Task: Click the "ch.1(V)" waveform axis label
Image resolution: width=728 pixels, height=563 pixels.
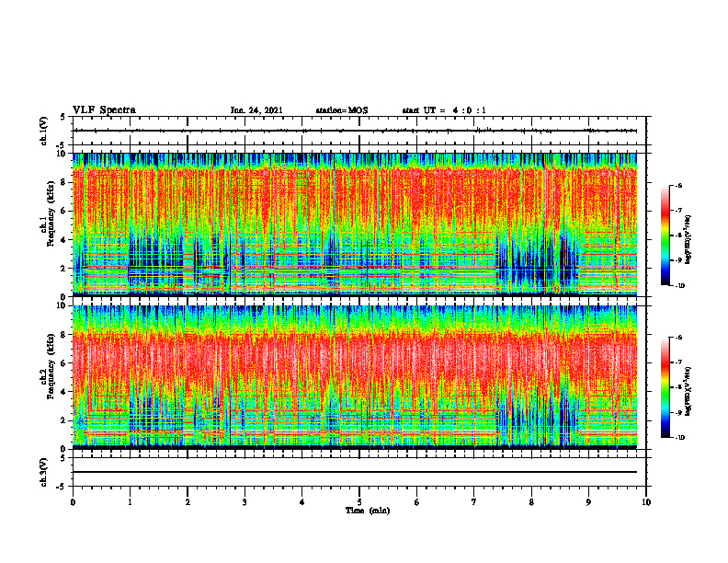Action: pos(44,131)
